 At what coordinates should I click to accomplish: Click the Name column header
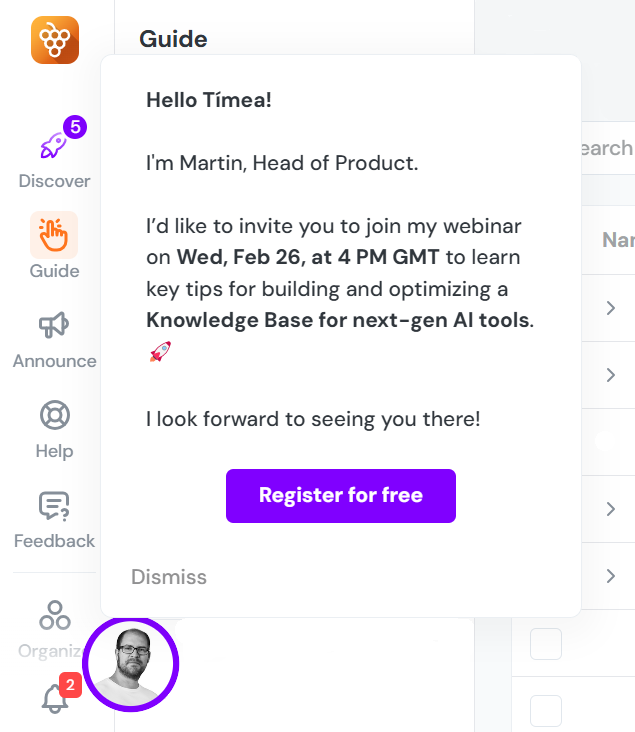click(x=617, y=241)
